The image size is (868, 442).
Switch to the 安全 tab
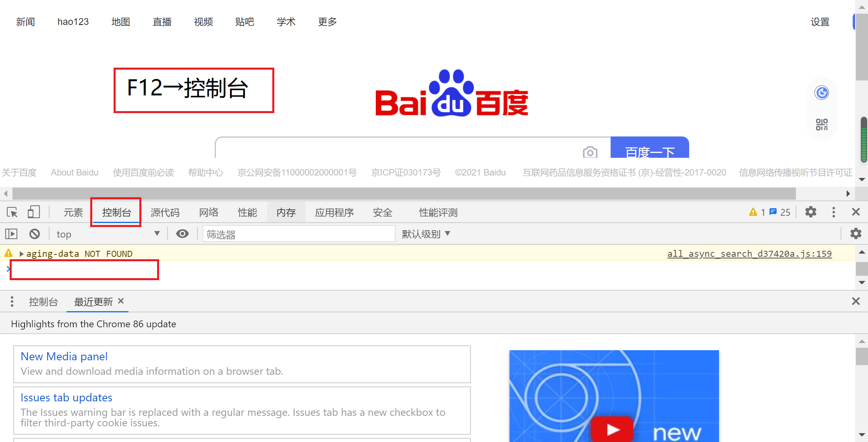[383, 212]
